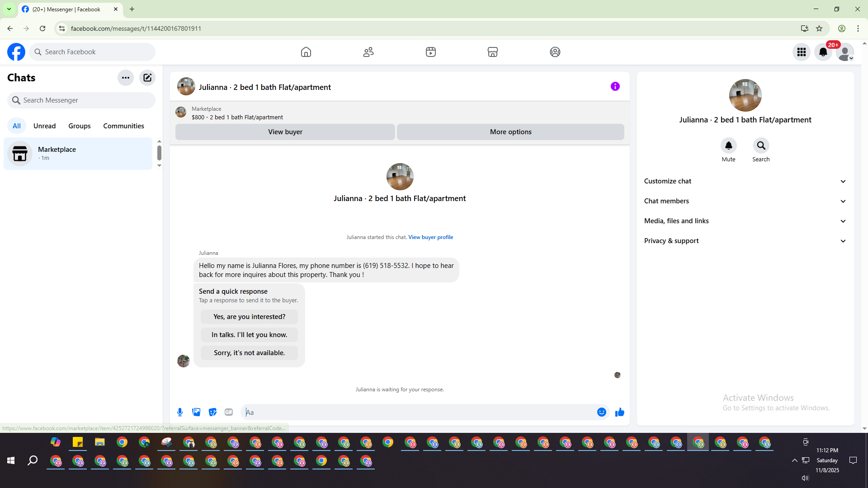Viewport: 868px width, 488px height.
Task: Open the sticker picker icon
Action: pos(212,412)
